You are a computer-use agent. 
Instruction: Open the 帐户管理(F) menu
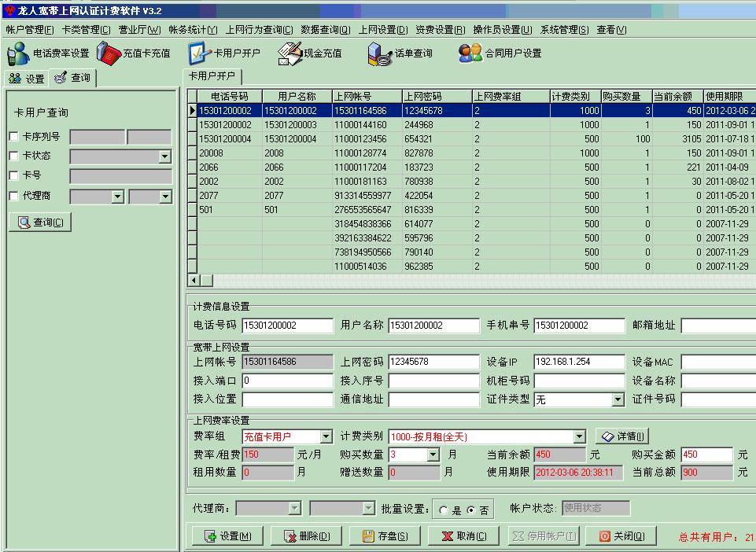coord(30,30)
